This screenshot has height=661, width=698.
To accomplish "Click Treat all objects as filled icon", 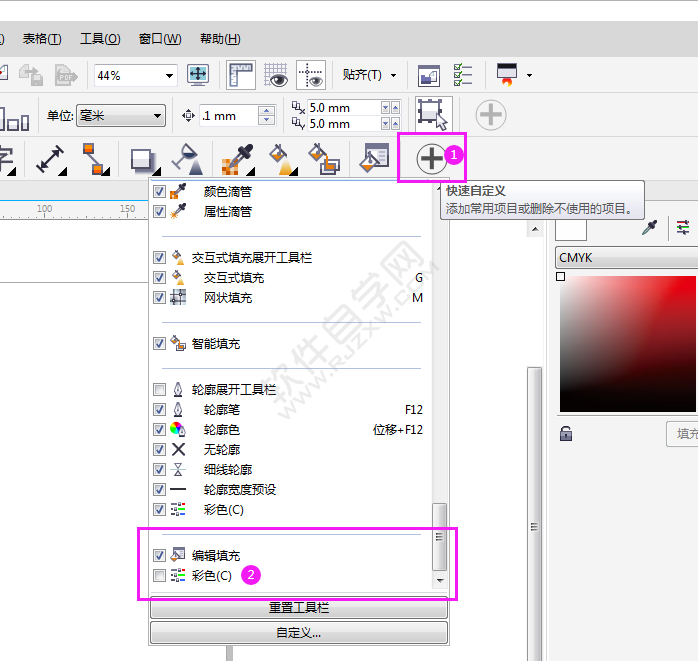I will tap(434, 114).
